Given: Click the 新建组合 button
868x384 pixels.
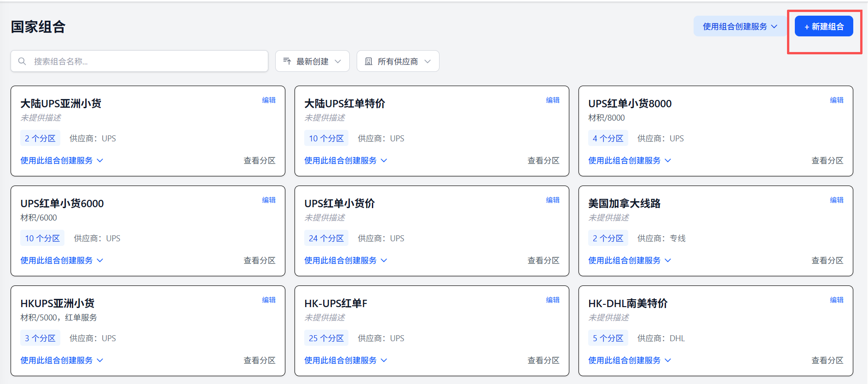Looking at the screenshot, I should tap(823, 26).
